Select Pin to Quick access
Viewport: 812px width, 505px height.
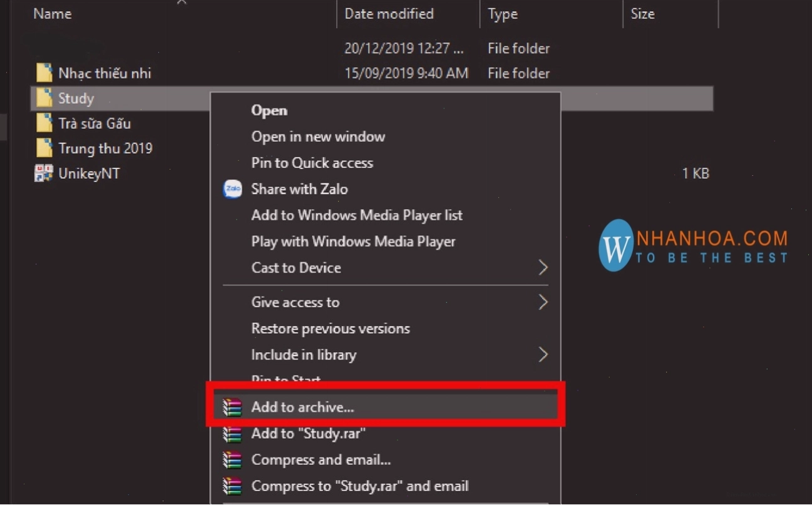[x=312, y=163]
